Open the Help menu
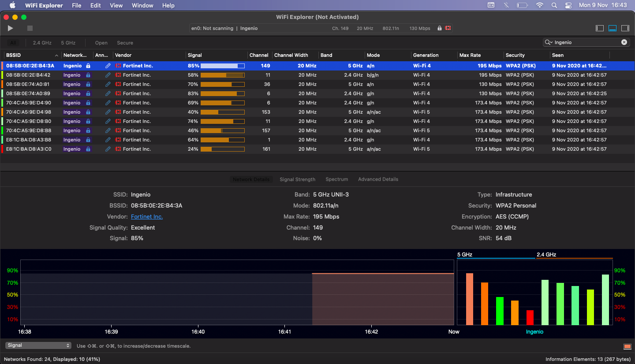Screen dimensions: 635x364 [168, 5]
